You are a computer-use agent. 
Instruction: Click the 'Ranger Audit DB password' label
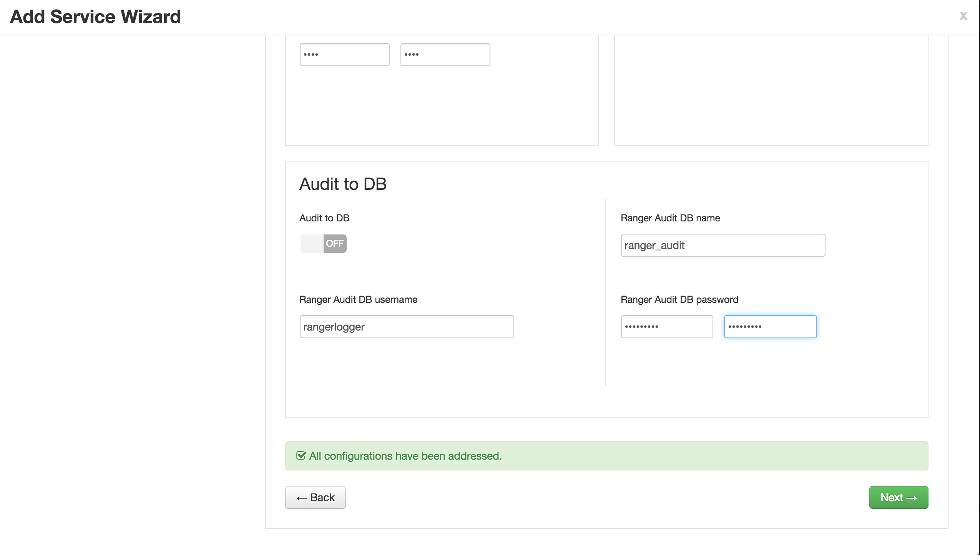click(x=679, y=299)
